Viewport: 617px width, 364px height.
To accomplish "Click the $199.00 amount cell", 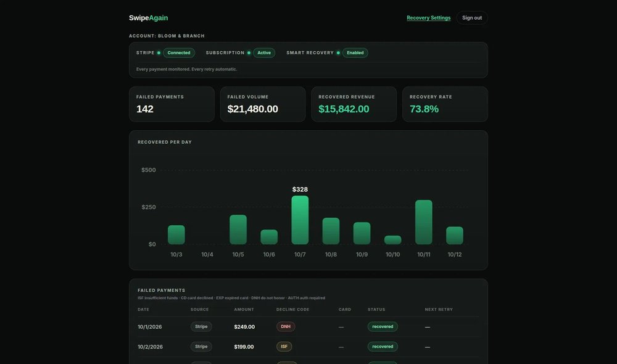I will (244, 347).
